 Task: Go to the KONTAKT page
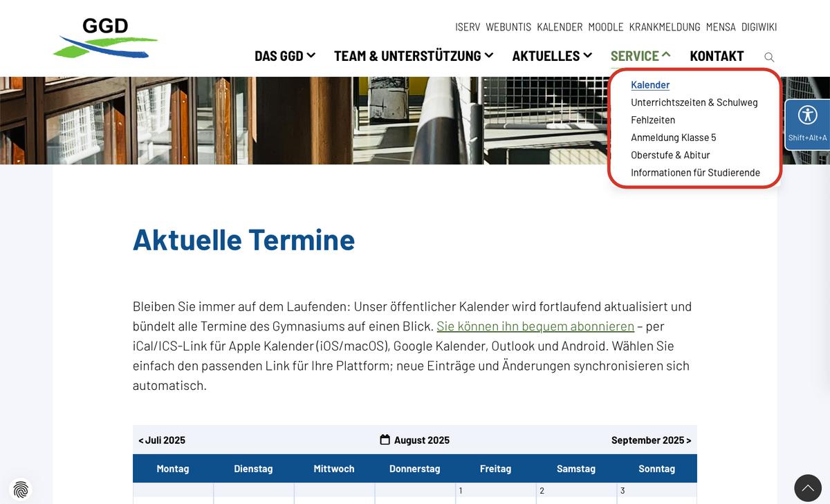pos(717,56)
